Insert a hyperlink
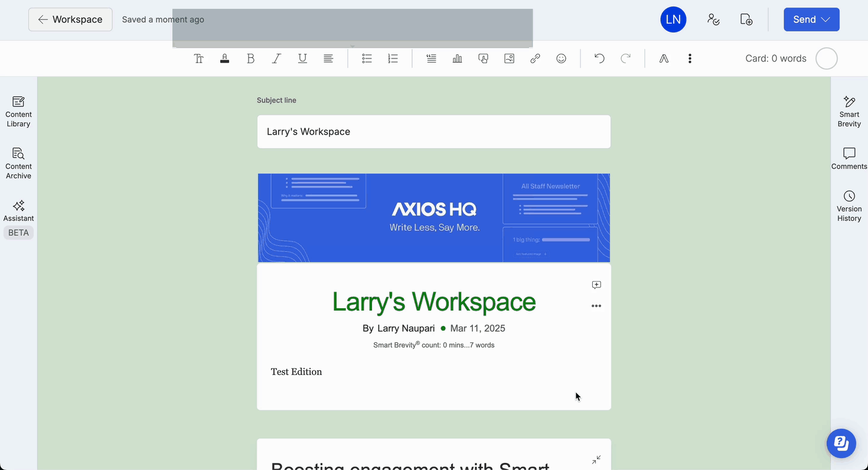Viewport: 868px width, 470px height. [535, 58]
